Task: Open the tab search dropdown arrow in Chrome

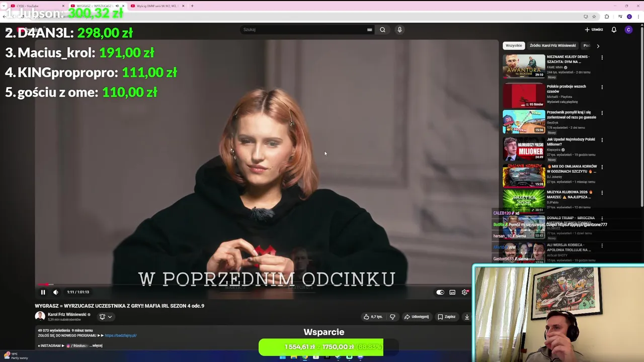Action: click(x=4, y=6)
